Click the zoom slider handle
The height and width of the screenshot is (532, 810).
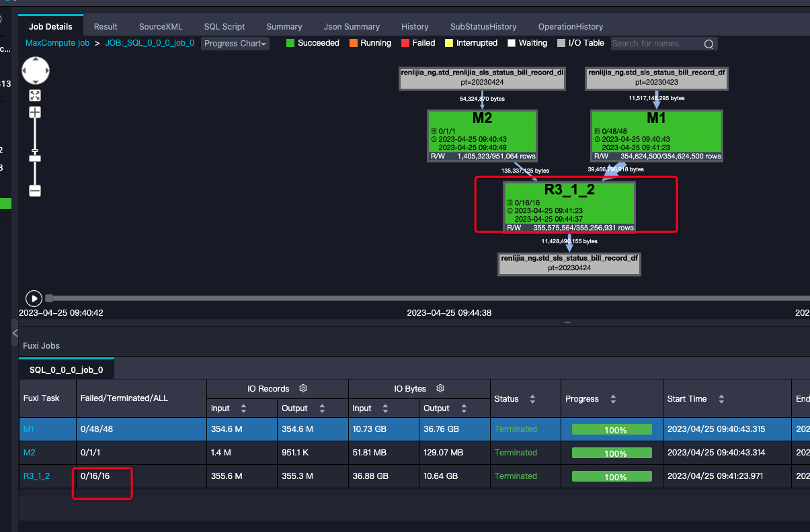(x=35, y=159)
